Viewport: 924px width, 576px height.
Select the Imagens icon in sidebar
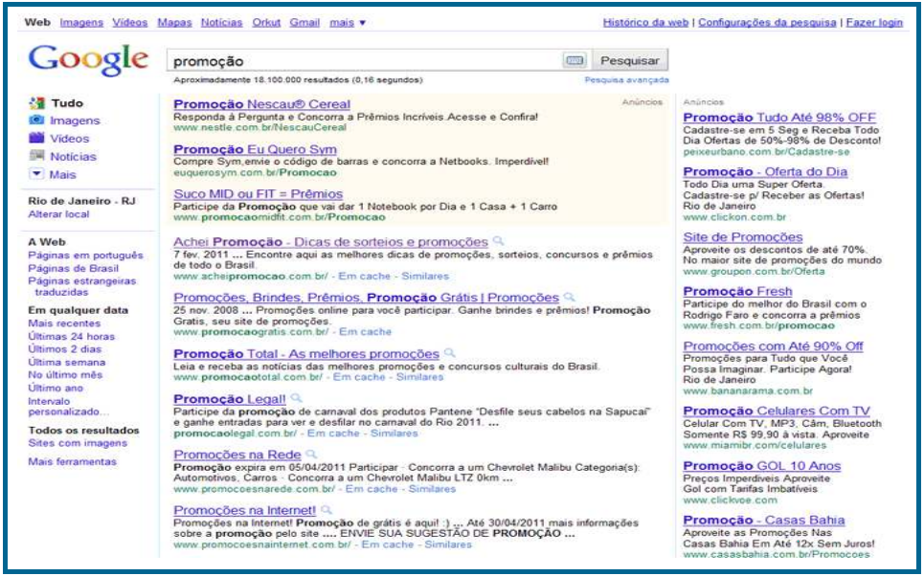coord(36,121)
